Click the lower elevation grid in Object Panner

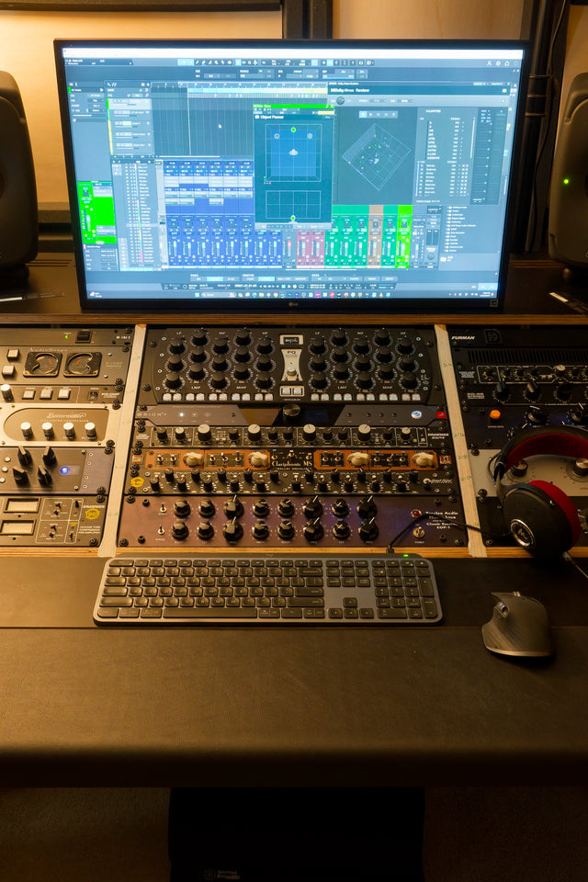click(x=292, y=204)
